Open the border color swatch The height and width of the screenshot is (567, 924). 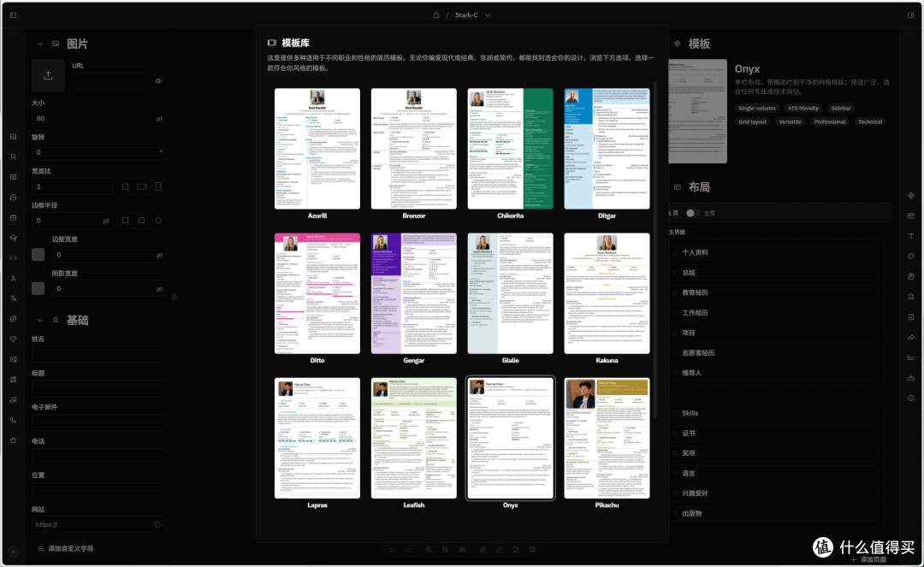[x=38, y=254]
